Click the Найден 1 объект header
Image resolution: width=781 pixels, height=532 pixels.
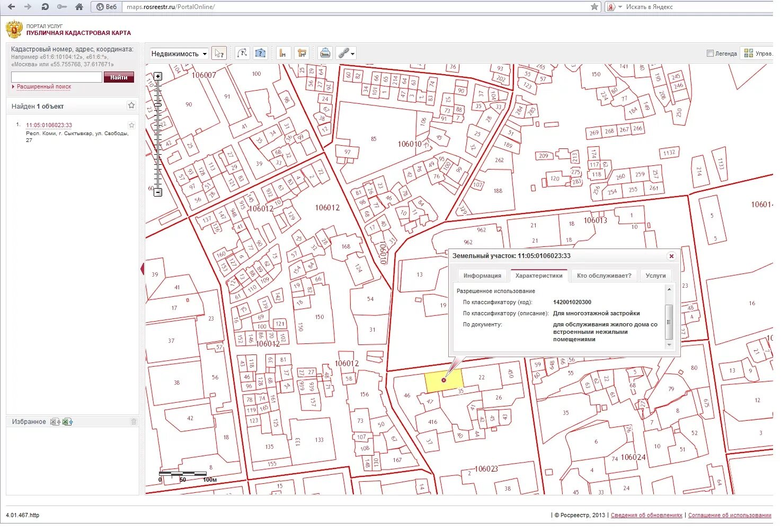coord(38,107)
